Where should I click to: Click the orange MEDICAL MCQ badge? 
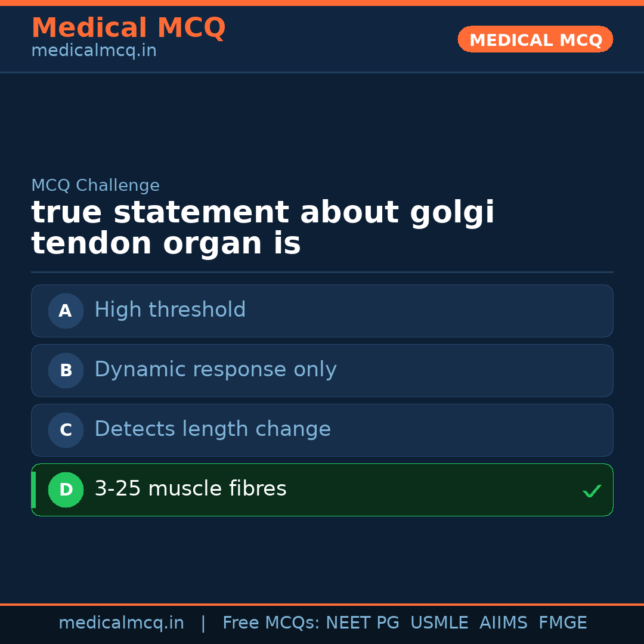(x=535, y=39)
